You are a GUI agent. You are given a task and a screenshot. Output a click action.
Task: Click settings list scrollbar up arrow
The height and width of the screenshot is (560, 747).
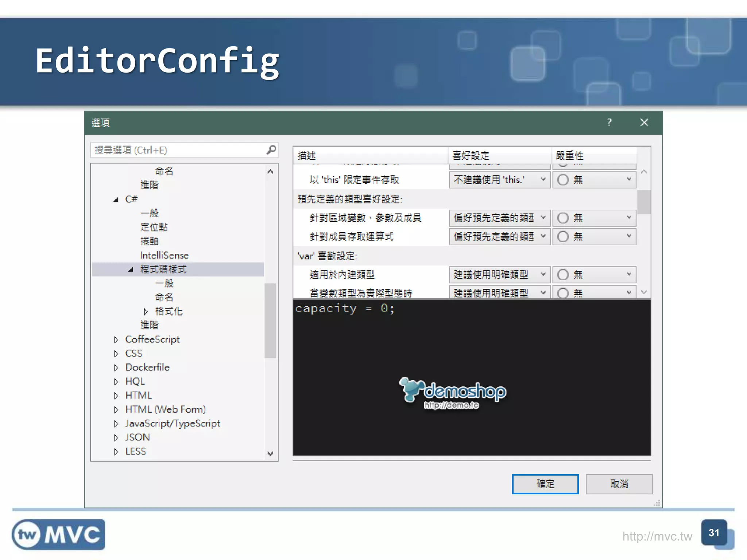pos(644,171)
